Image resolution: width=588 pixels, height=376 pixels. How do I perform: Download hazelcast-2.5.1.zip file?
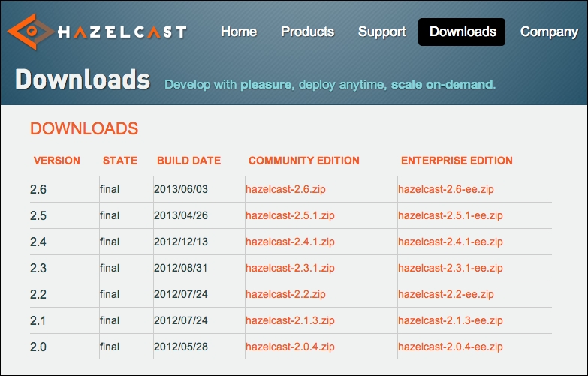point(290,215)
